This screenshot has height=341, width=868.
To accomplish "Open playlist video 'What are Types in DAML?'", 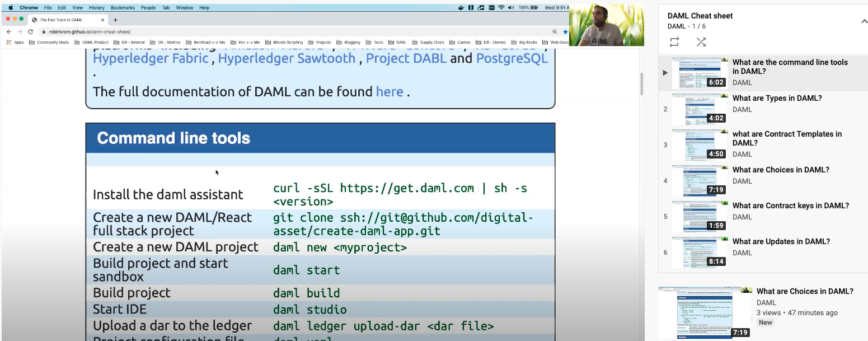I will tap(763, 109).
